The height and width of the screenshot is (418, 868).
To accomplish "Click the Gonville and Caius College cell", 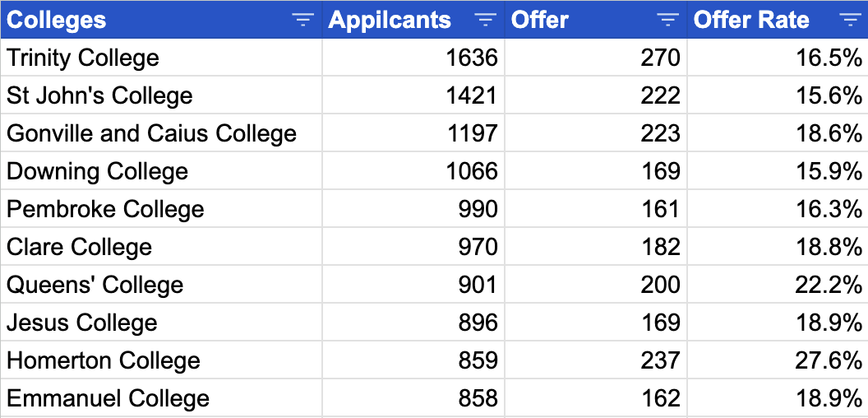I will [x=151, y=133].
